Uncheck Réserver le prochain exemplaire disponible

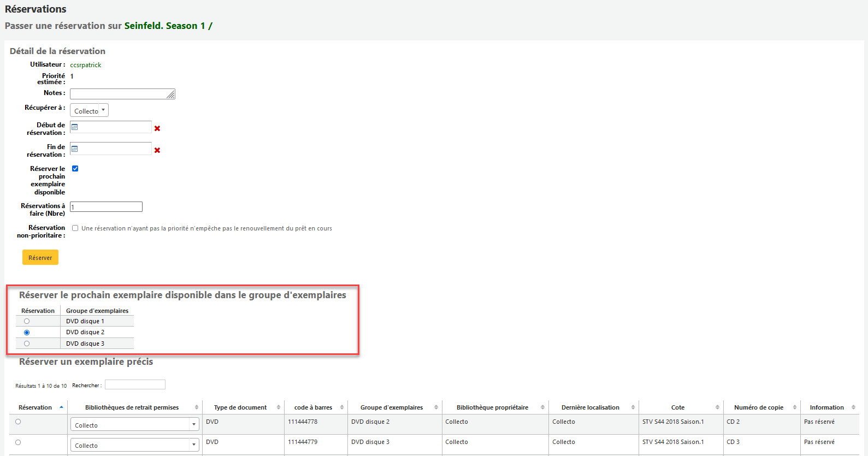(75, 169)
